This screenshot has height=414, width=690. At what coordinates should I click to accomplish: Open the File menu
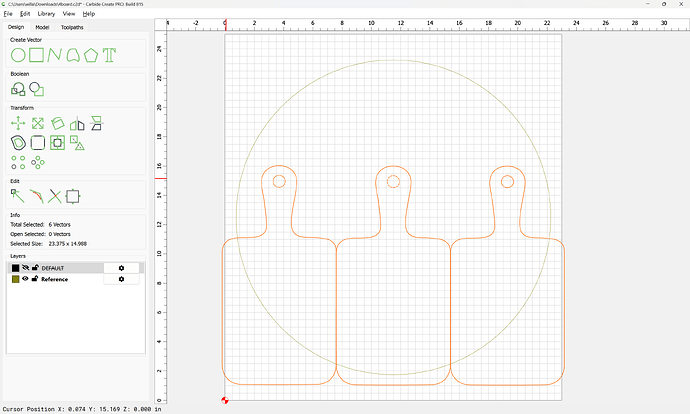point(8,14)
